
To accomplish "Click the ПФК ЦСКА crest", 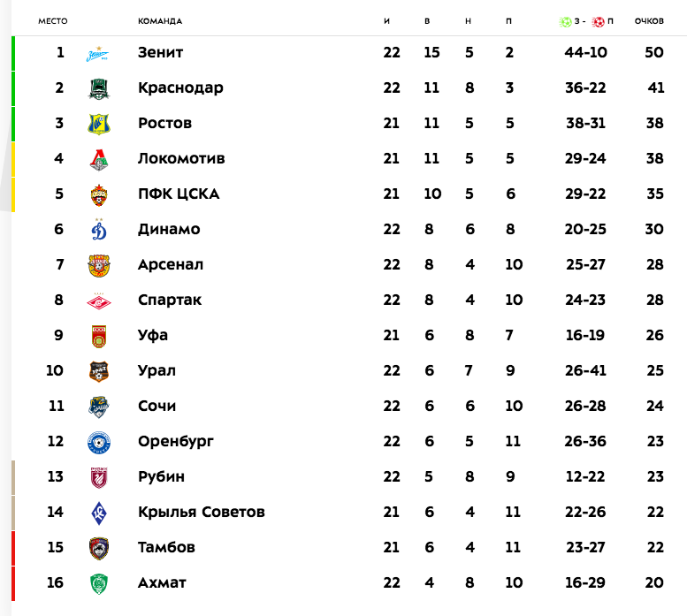I will coord(99,194).
